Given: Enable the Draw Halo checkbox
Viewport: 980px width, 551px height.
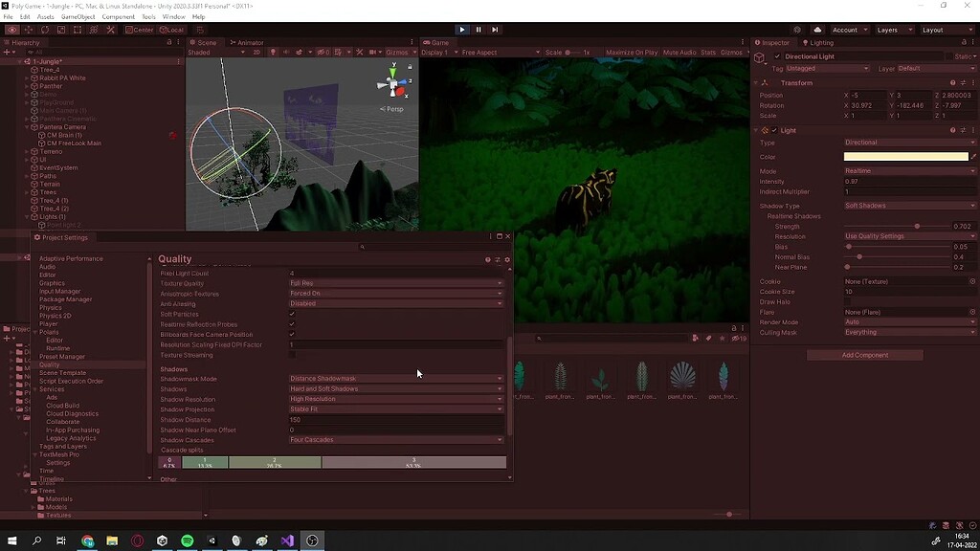Looking at the screenshot, I should 848,300.
